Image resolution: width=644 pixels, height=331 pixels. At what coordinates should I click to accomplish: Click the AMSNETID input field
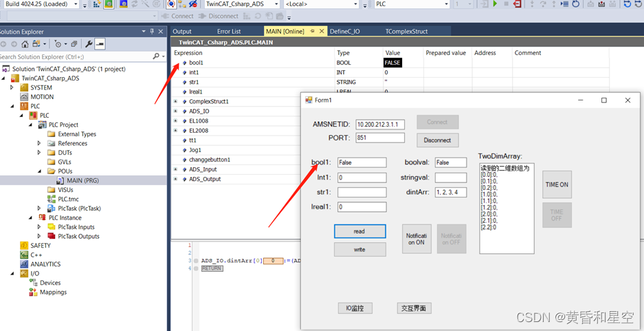(380, 124)
